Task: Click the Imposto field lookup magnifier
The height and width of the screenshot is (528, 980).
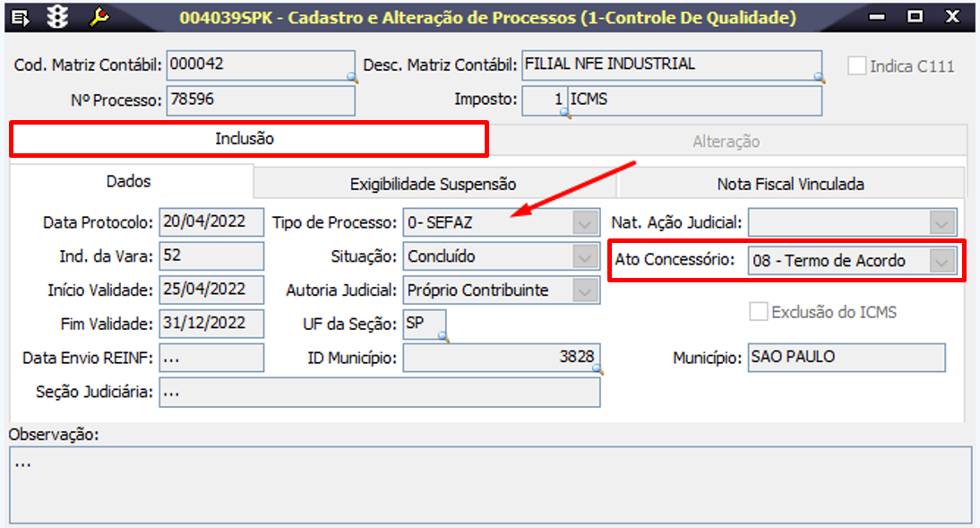Action: click(563, 113)
